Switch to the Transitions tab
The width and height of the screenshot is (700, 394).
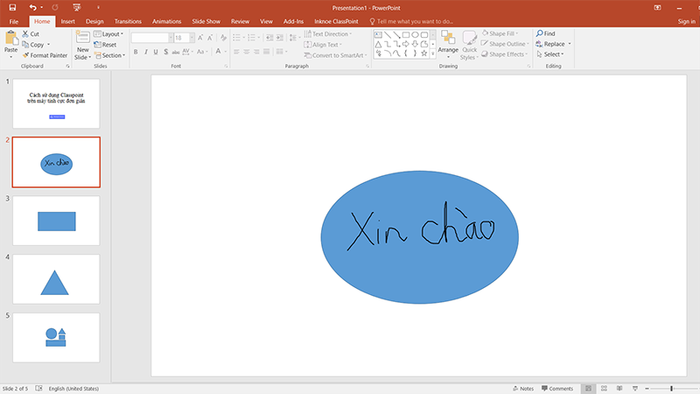(128, 21)
